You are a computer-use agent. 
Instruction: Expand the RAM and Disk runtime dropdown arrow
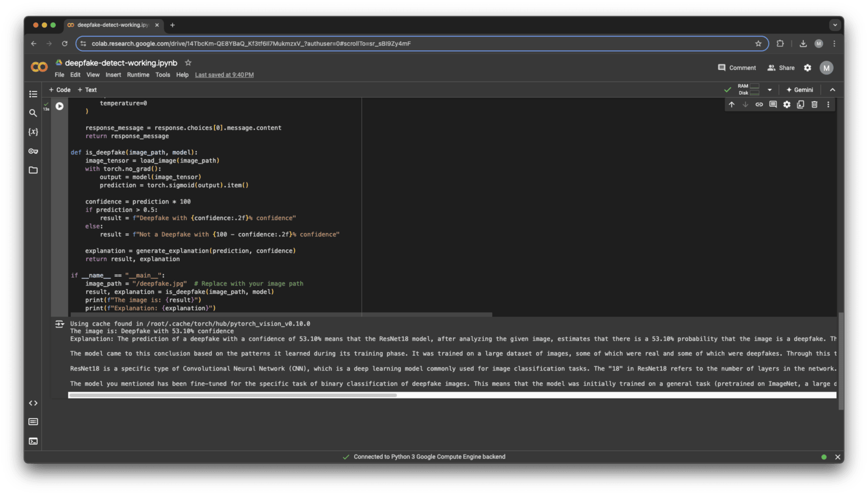click(x=769, y=90)
